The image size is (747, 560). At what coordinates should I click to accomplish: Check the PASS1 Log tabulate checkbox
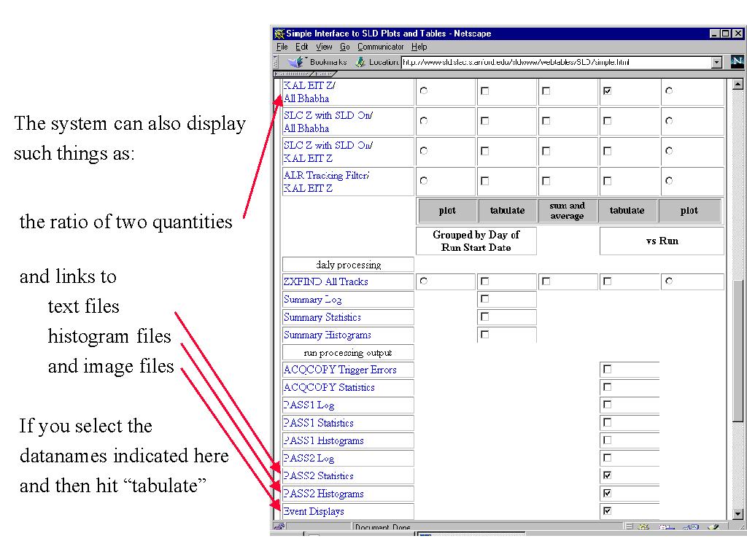(607, 405)
